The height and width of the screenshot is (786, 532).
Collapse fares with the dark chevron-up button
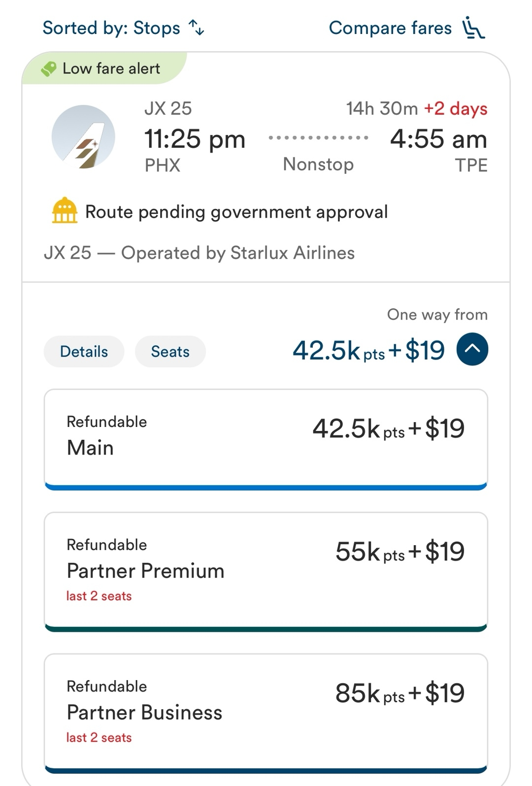coord(472,349)
